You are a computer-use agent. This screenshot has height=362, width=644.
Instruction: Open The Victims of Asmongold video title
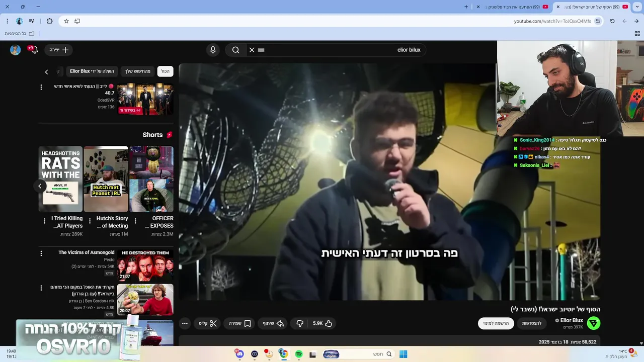coord(87,252)
